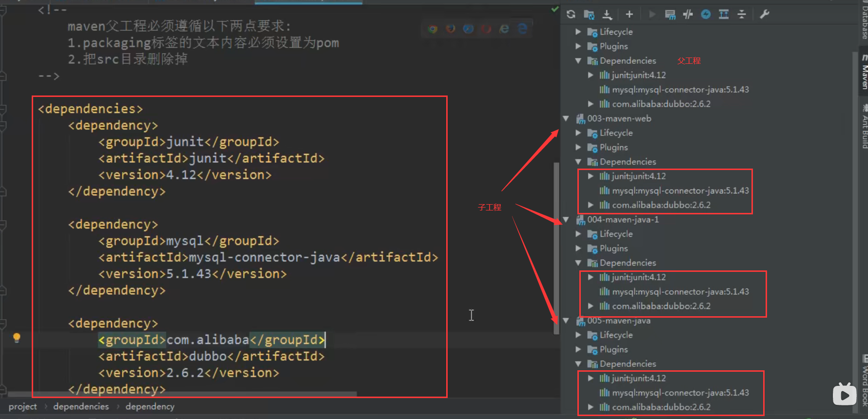Expand junit:junit:4.12 under 004-maven-java-1
Viewport: 868px width, 419px height.
click(591, 277)
